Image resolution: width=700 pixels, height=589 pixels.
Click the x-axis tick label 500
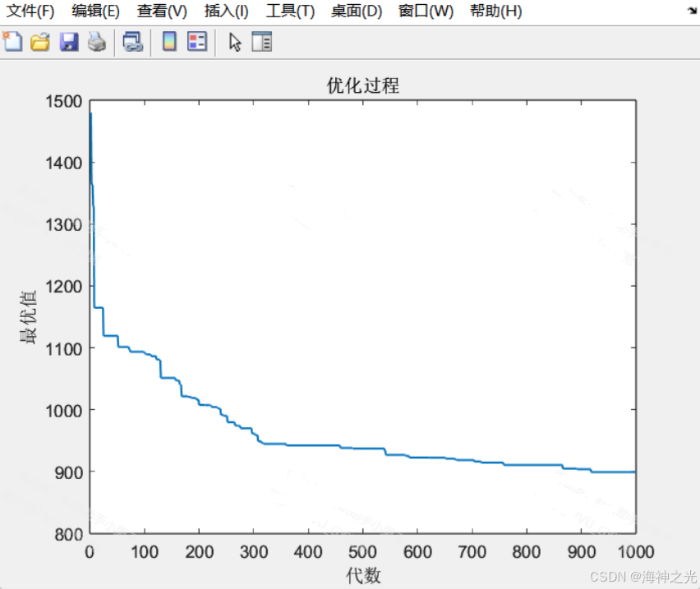[x=362, y=552]
